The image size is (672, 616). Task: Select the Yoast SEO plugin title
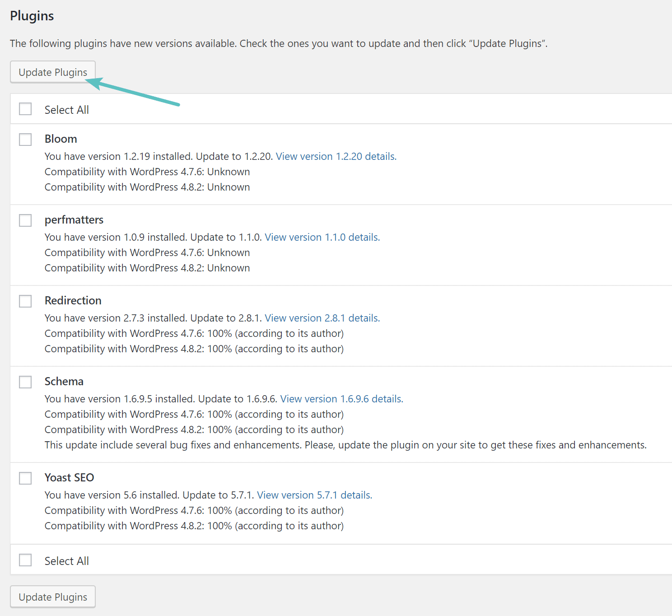click(x=69, y=477)
